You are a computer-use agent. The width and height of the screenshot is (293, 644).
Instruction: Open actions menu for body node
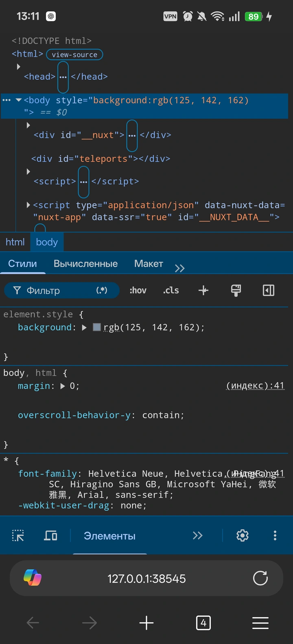(x=6, y=100)
